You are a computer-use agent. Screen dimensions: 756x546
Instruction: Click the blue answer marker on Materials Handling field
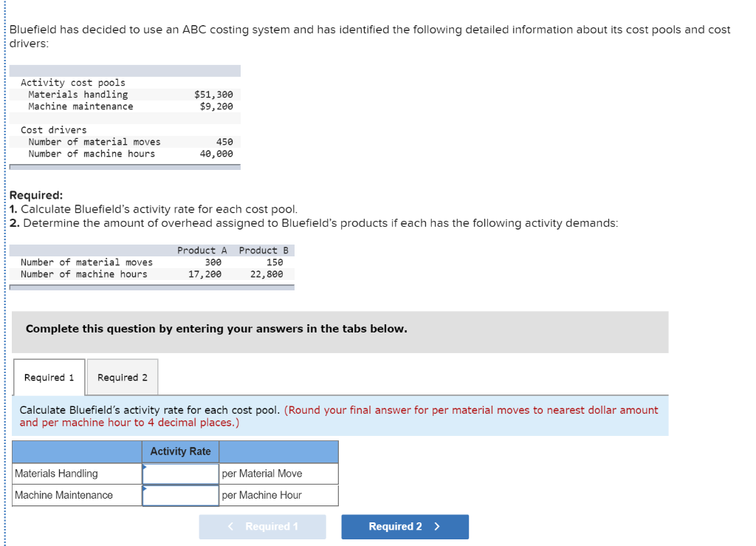pyautogui.click(x=145, y=468)
